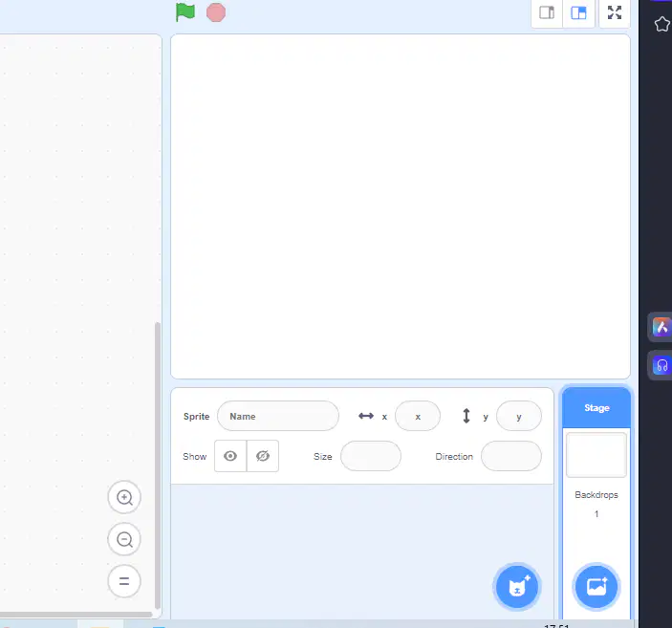Select the stage backdrop thumbnail

(x=596, y=455)
